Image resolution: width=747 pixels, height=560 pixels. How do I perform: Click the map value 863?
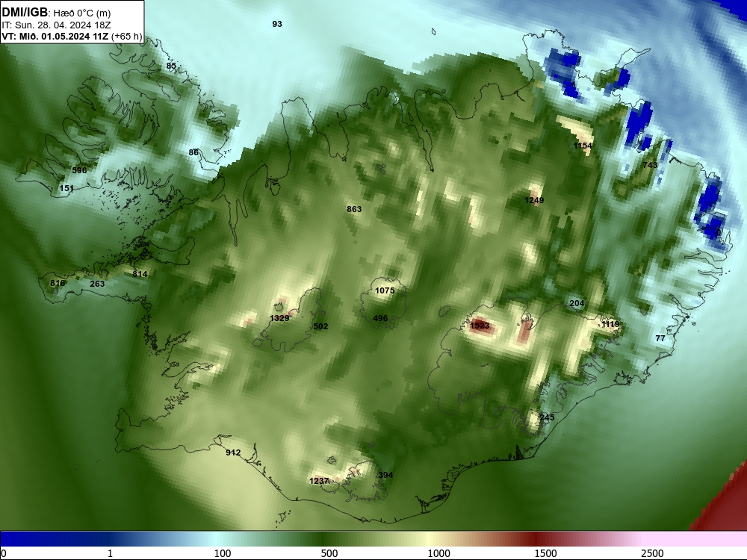click(354, 208)
